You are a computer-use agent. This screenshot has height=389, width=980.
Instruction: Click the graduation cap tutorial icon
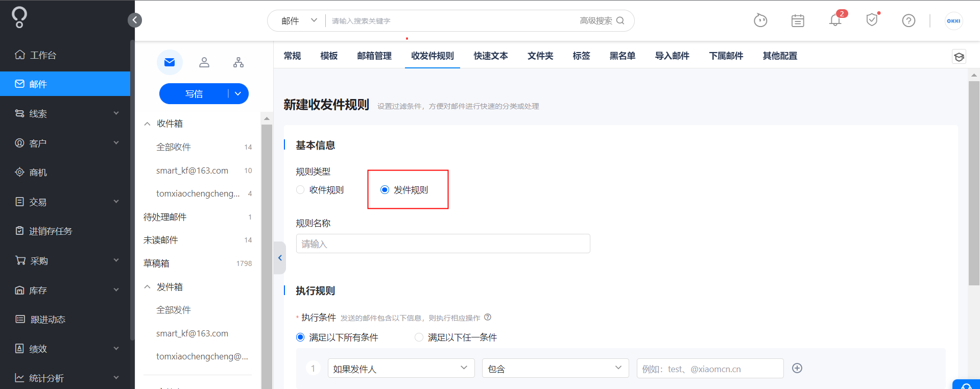959,57
